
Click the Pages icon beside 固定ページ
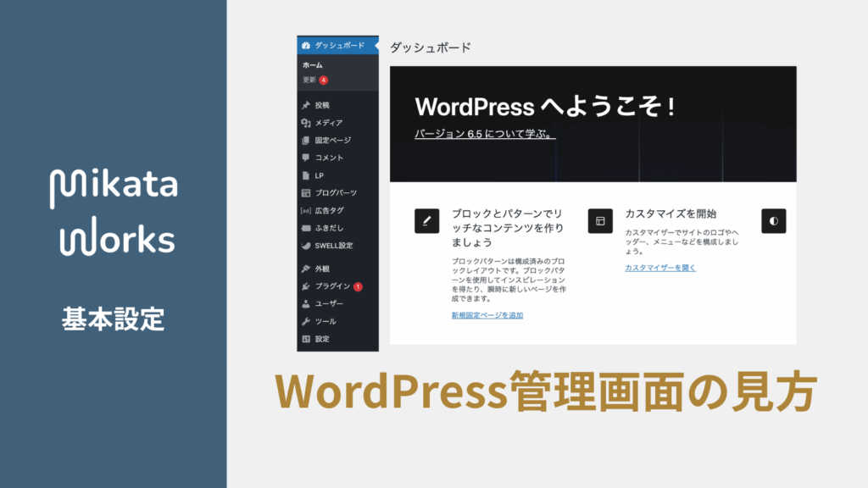point(306,141)
